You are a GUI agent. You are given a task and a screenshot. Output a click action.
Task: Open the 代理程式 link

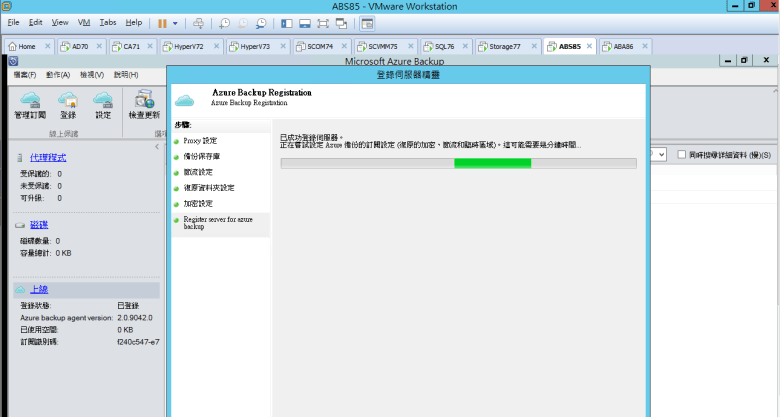point(48,158)
